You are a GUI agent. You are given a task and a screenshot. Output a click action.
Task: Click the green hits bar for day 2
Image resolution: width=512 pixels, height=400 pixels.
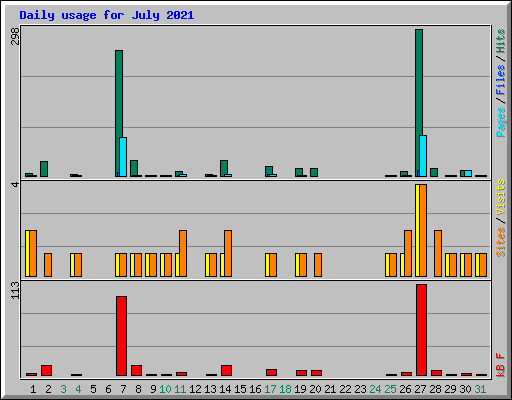point(44,169)
